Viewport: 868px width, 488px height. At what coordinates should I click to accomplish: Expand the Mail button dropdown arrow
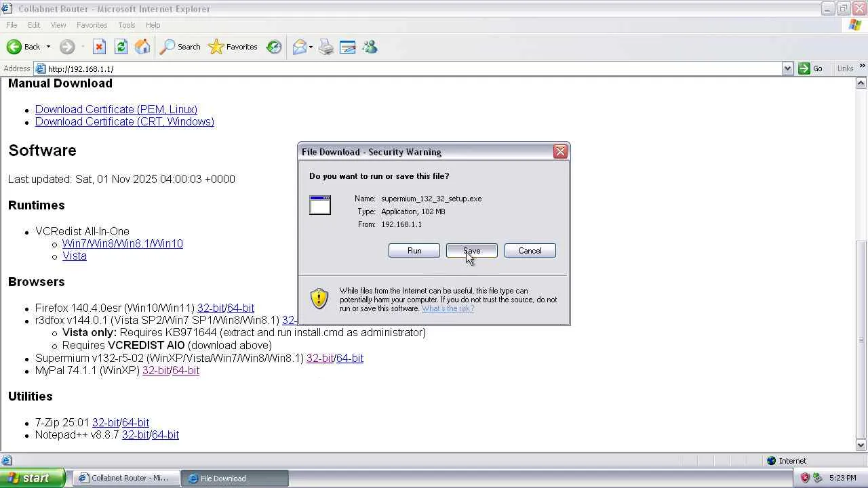(x=311, y=47)
